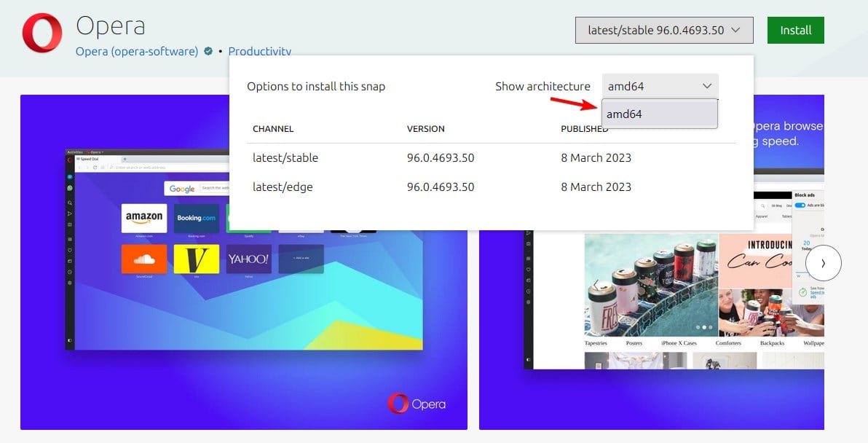Click the verified publisher badge icon
The image size is (868, 443).
(208, 52)
